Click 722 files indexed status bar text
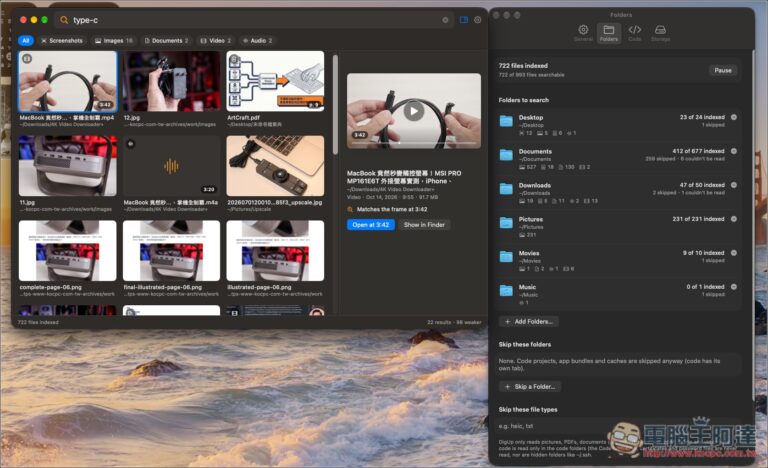 38,322
